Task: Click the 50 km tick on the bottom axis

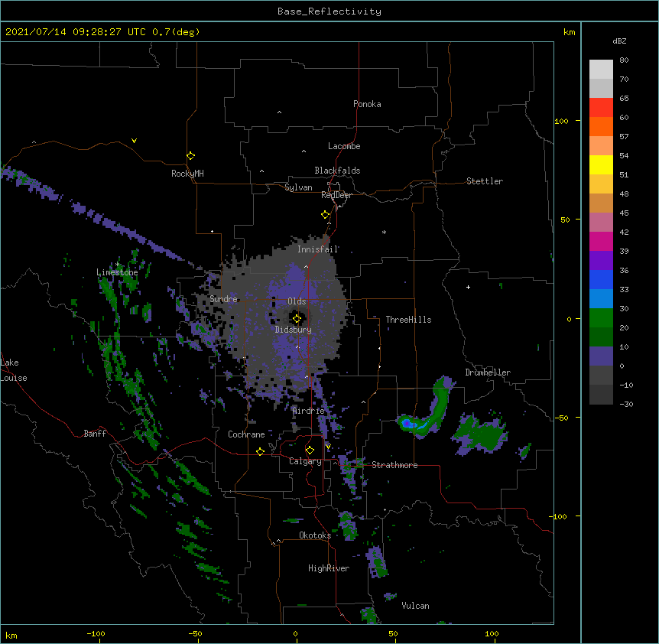Action: 394,633
